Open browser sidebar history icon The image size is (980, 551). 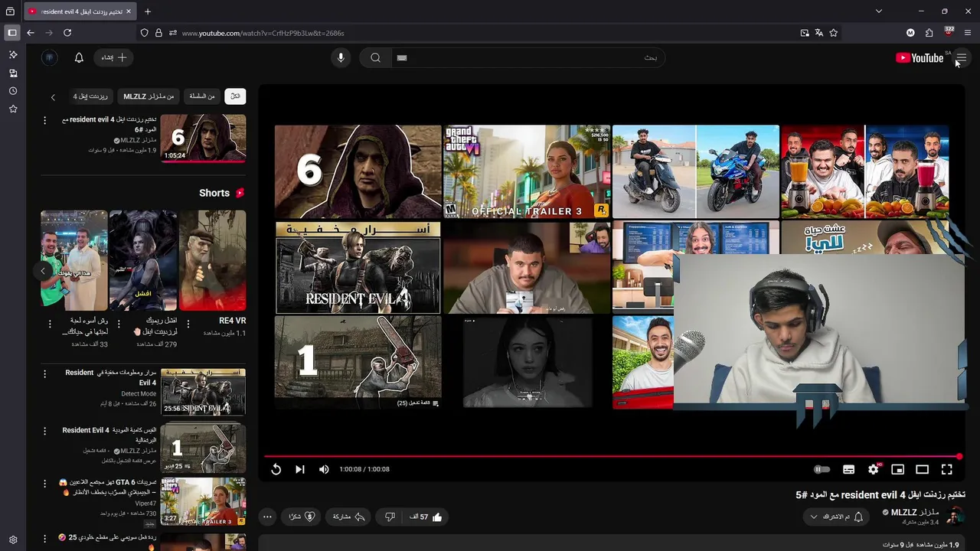pyautogui.click(x=13, y=91)
